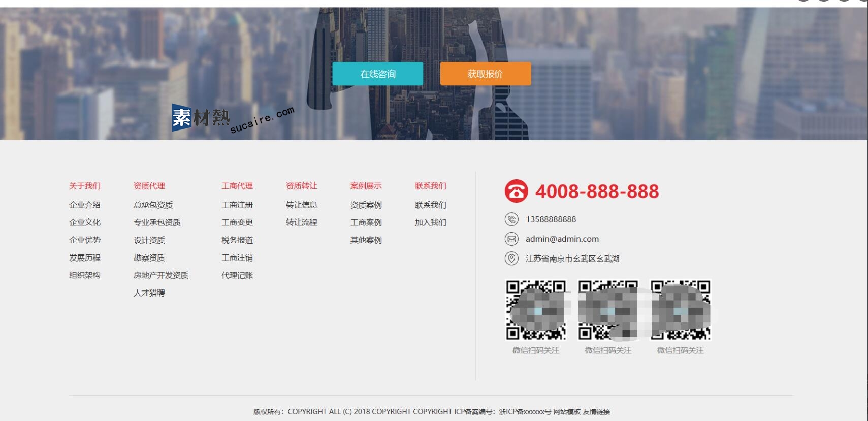868x421 pixels.
Task: Open the 企业文化 link
Action: [85, 222]
